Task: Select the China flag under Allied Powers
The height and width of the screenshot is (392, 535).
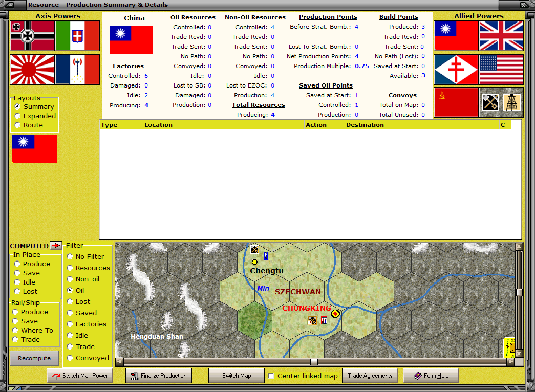Action: (x=456, y=36)
